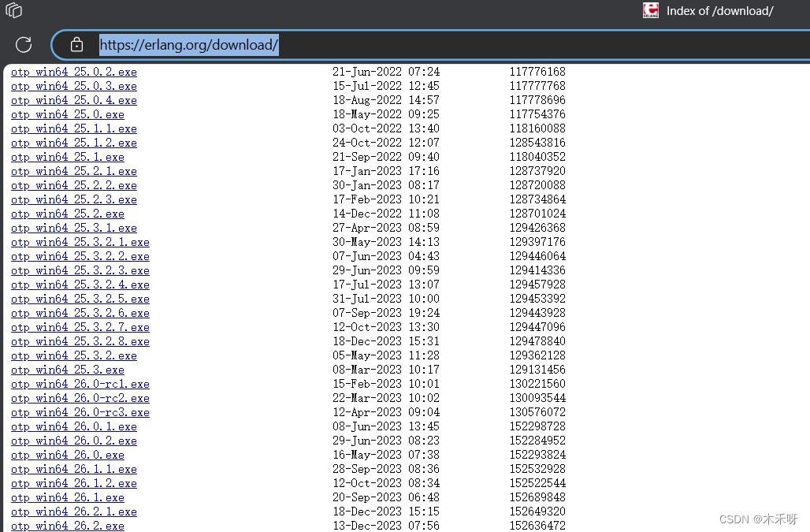Download otp_win64_26.0.exe installer

(x=68, y=455)
